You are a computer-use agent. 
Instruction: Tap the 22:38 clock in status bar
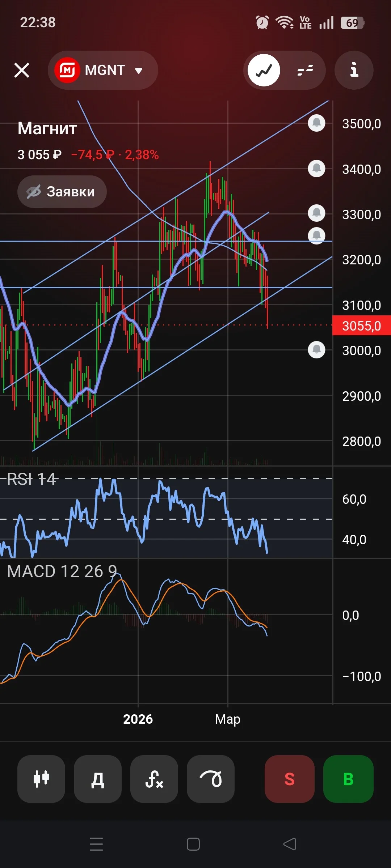[x=38, y=22]
